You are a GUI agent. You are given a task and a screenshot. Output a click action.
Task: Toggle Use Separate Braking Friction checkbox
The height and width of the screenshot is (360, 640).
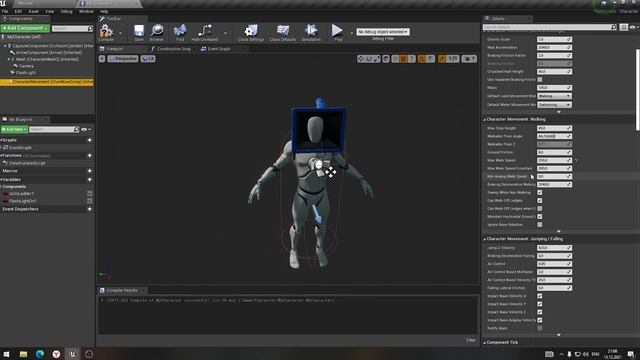coord(540,80)
